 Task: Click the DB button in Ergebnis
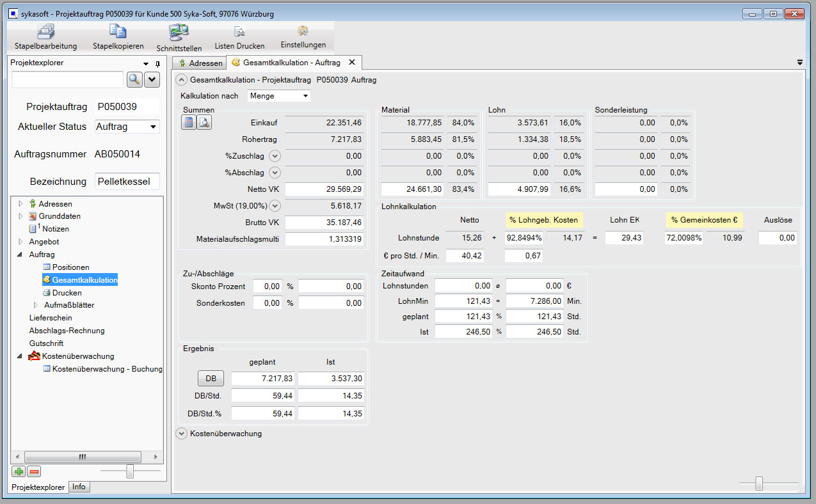pos(210,379)
